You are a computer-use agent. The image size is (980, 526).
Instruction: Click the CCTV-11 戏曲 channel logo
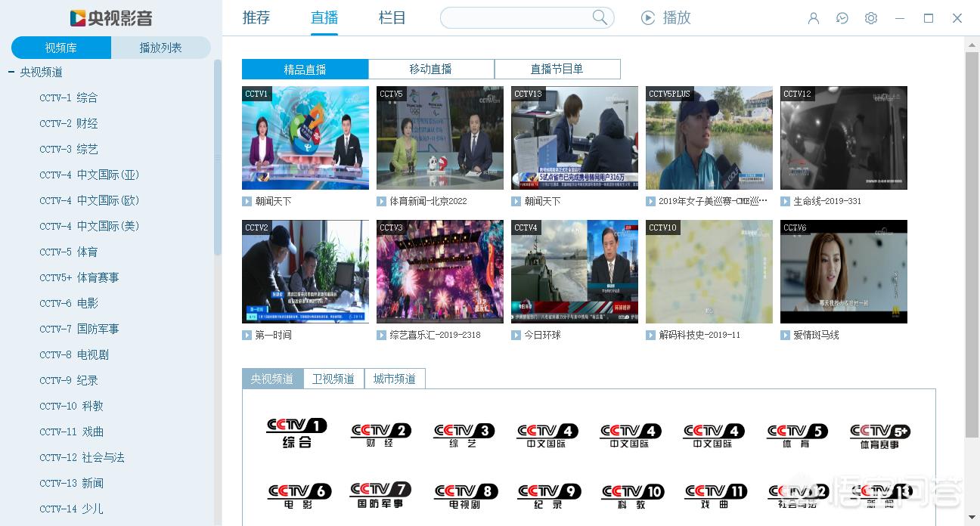click(715, 495)
